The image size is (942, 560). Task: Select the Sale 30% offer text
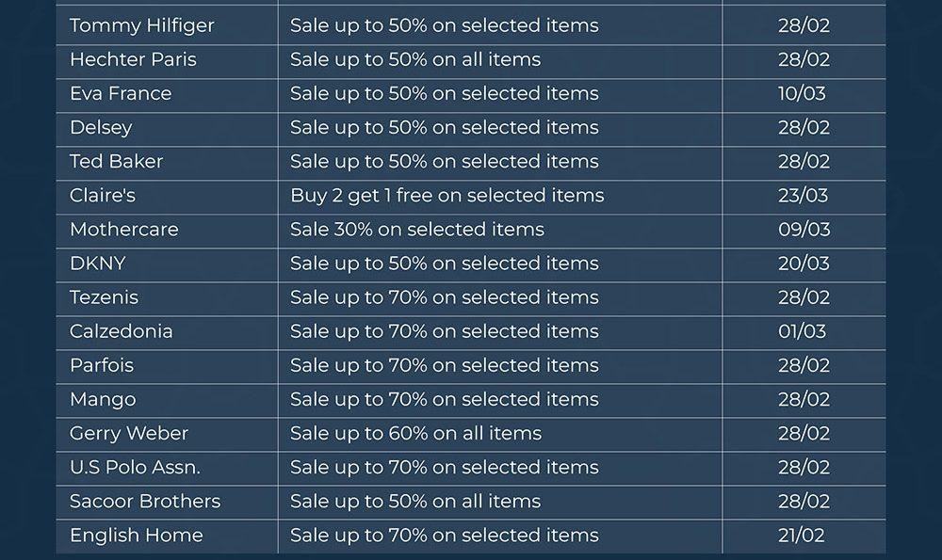(x=416, y=229)
